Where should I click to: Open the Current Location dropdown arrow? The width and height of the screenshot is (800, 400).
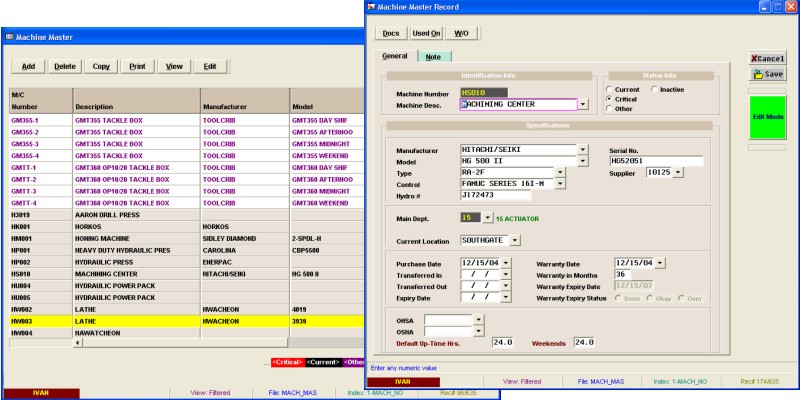tap(515, 240)
